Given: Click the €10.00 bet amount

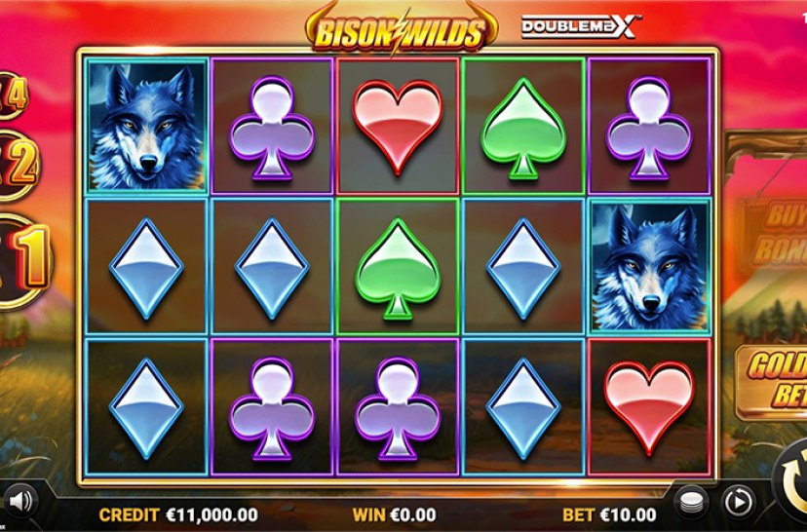Looking at the screenshot, I should tap(628, 514).
